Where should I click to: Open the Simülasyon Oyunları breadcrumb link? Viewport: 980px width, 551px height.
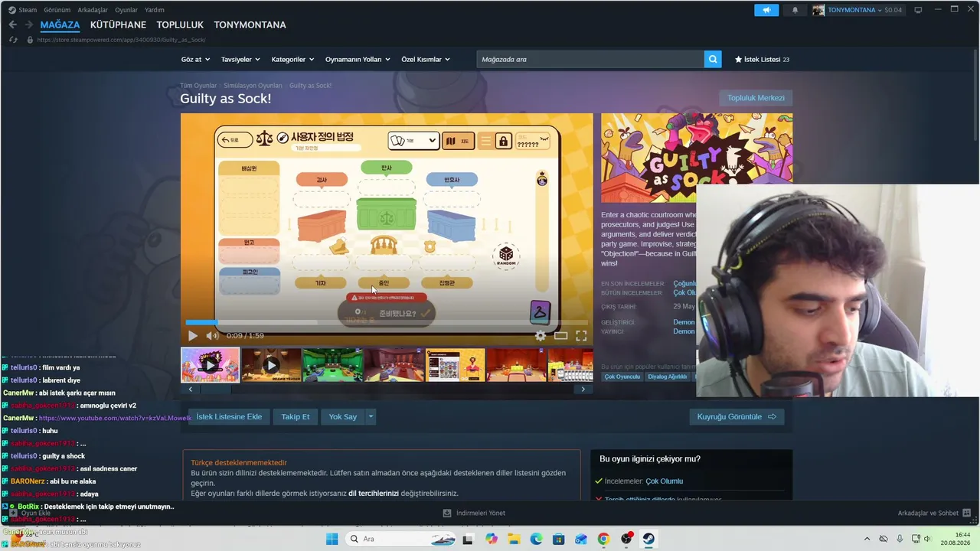(x=253, y=86)
